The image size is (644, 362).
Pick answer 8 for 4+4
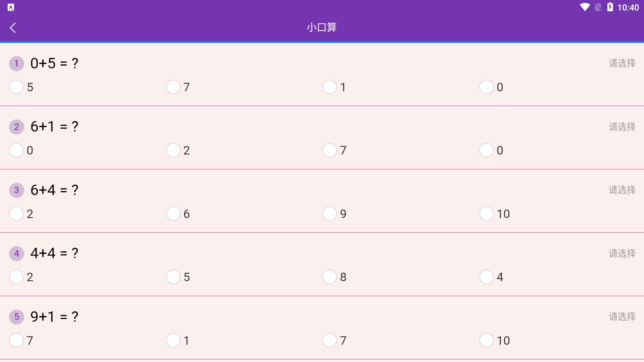coord(330,277)
